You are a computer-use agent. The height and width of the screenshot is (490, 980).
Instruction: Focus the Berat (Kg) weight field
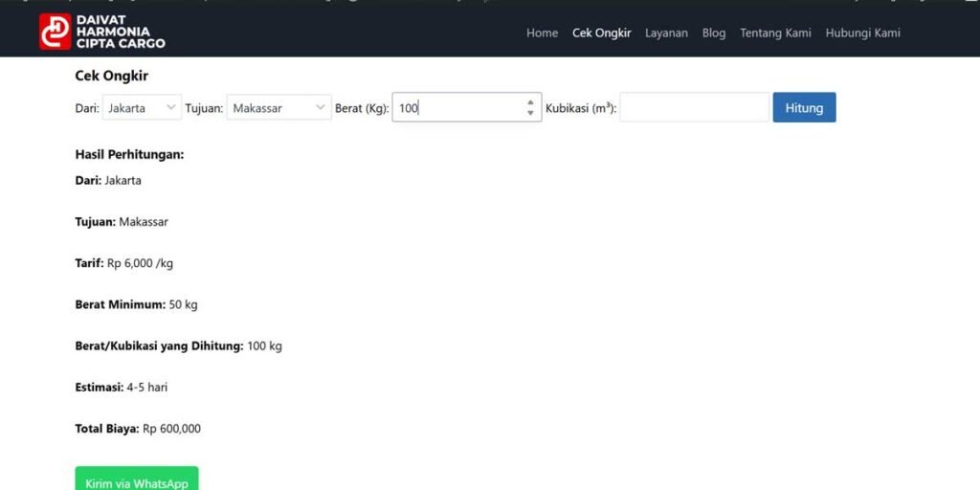pyautogui.click(x=457, y=108)
